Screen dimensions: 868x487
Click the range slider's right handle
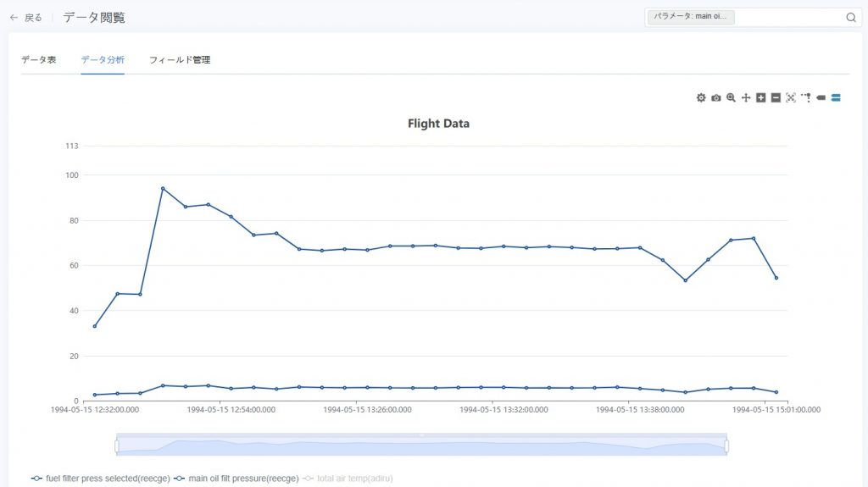[726, 445]
